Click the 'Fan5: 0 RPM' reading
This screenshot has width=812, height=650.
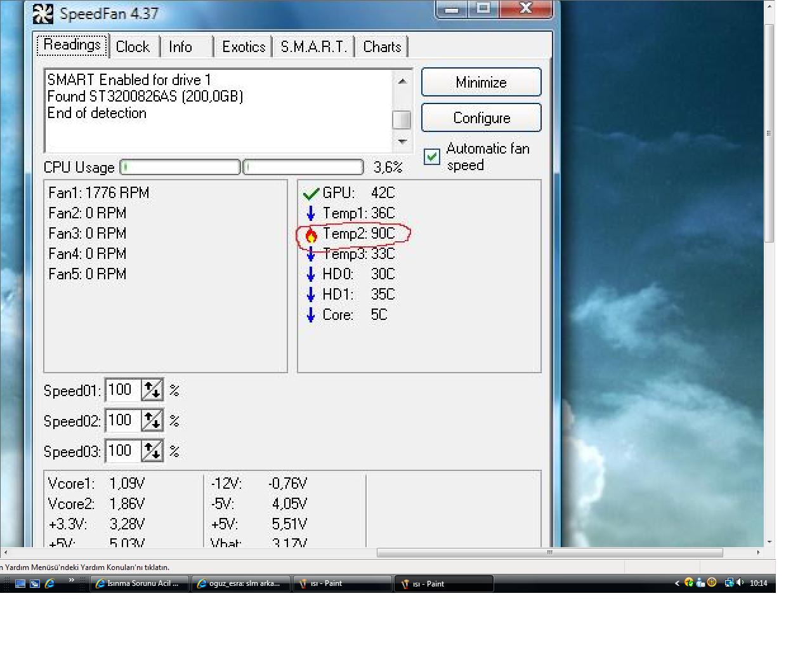pos(88,274)
